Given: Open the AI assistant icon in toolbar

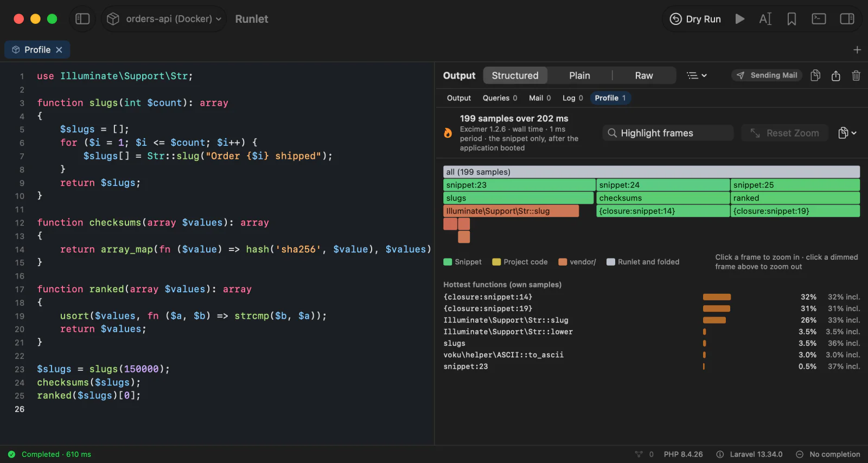Looking at the screenshot, I should [x=765, y=19].
